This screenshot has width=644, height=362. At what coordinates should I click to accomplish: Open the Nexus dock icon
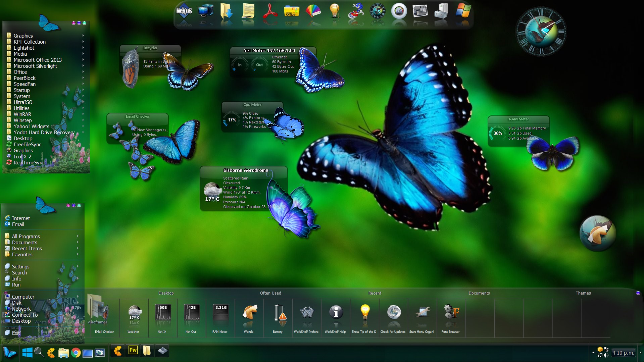(184, 11)
